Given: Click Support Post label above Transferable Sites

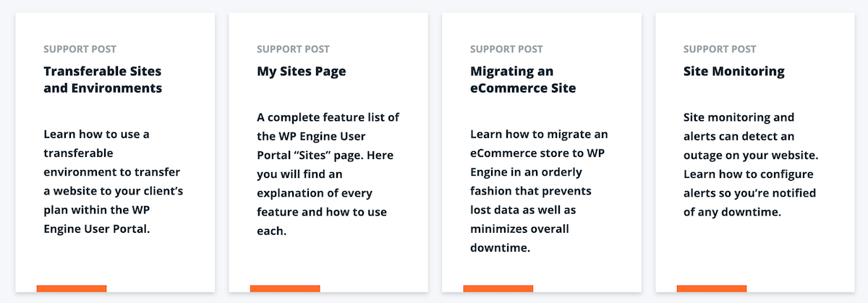Looking at the screenshot, I should 80,49.
